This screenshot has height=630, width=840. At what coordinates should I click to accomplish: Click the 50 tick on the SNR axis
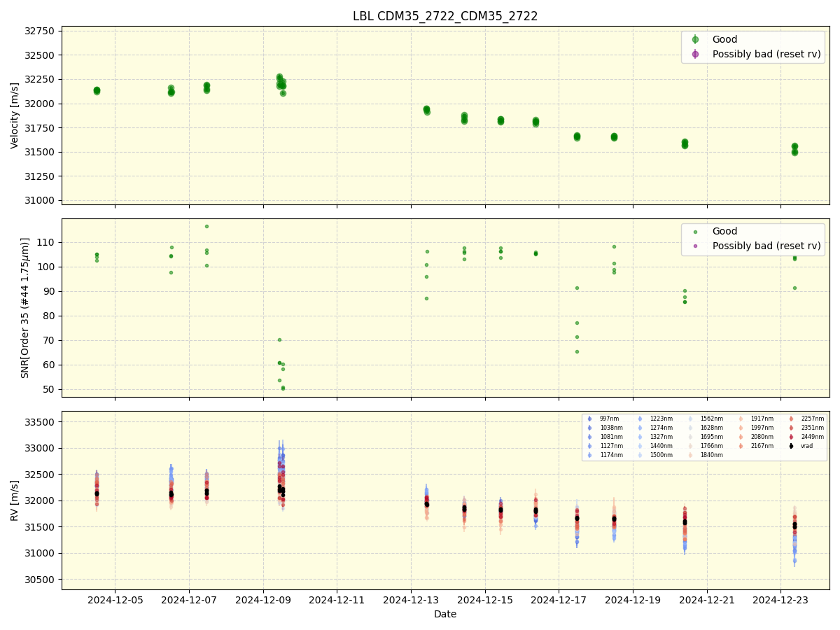[50, 389]
